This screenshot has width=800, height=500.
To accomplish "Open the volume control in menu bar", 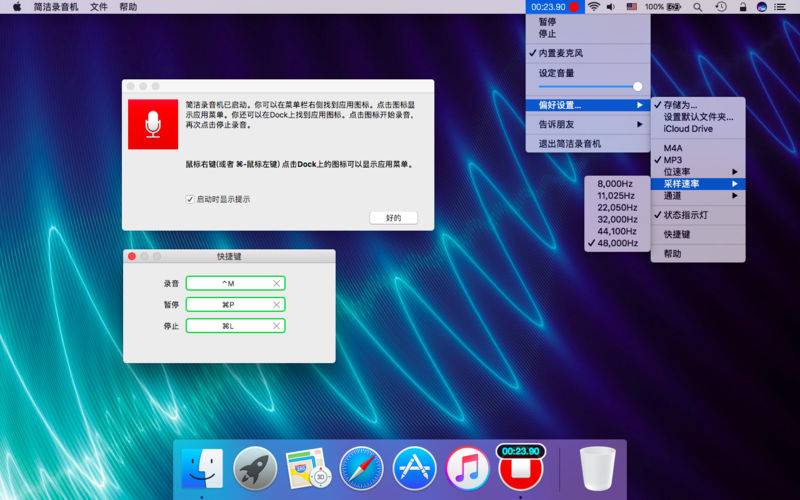I will coord(611,7).
